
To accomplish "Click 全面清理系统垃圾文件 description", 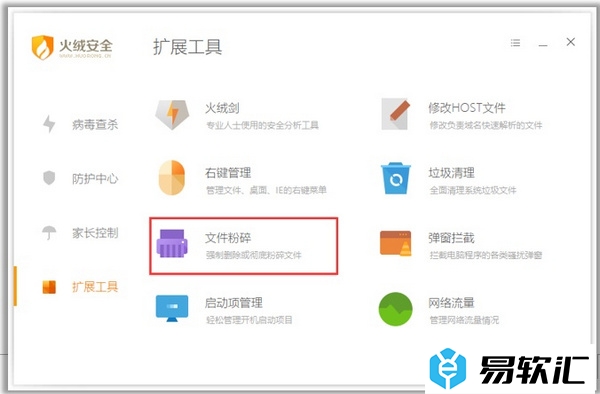I will [473, 190].
